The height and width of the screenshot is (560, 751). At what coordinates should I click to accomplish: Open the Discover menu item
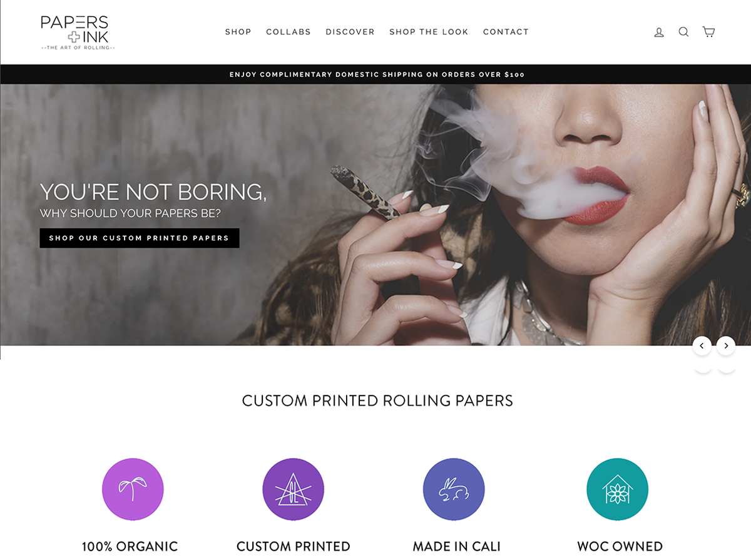click(x=350, y=32)
